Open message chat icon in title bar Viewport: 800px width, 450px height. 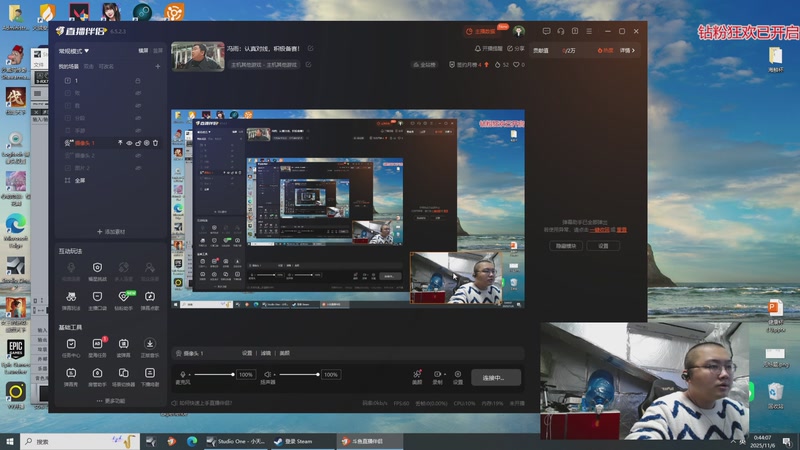pos(546,31)
